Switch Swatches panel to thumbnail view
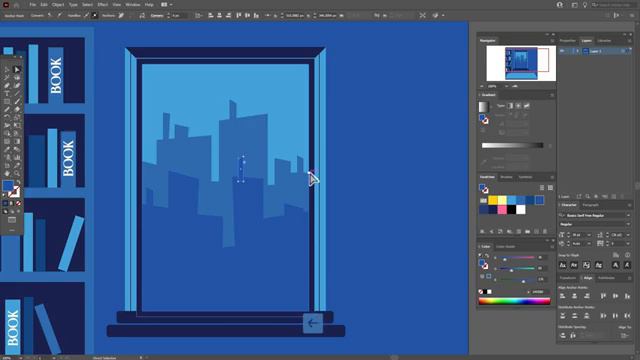Screen dimensions: 640x360 pyautogui.click(x=550, y=188)
